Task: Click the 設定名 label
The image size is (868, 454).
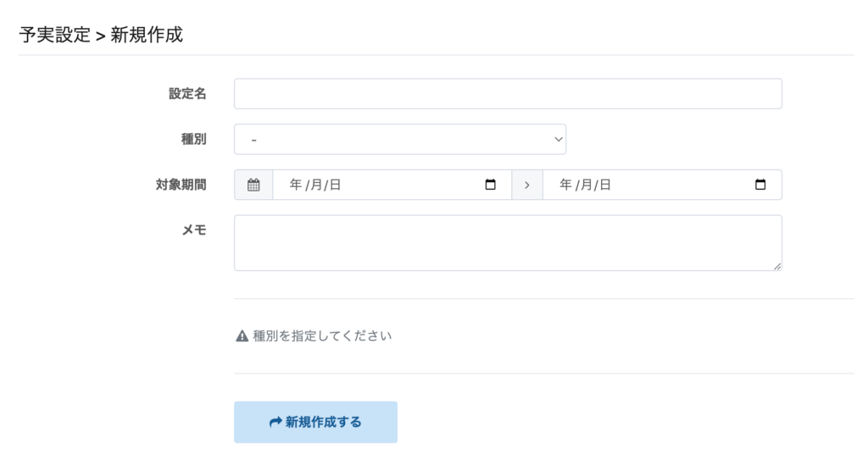Action: (x=187, y=94)
